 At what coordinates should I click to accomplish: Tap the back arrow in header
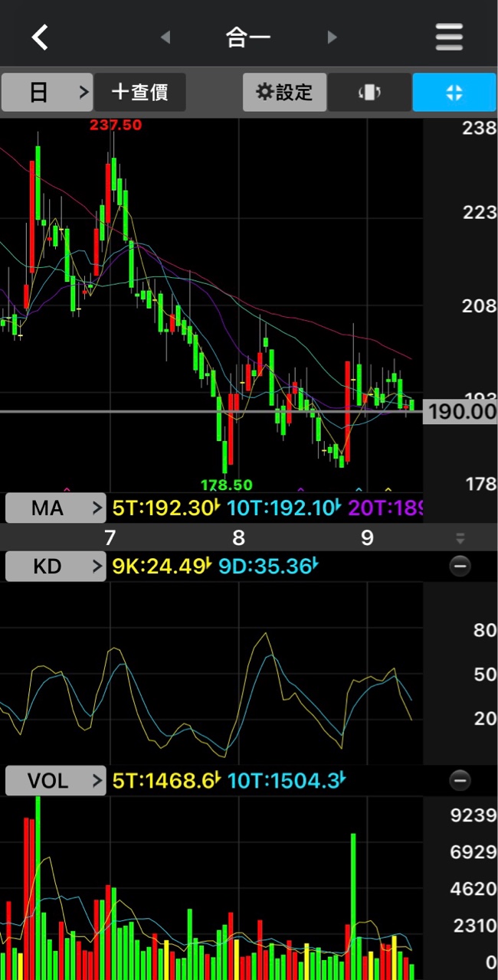point(40,37)
